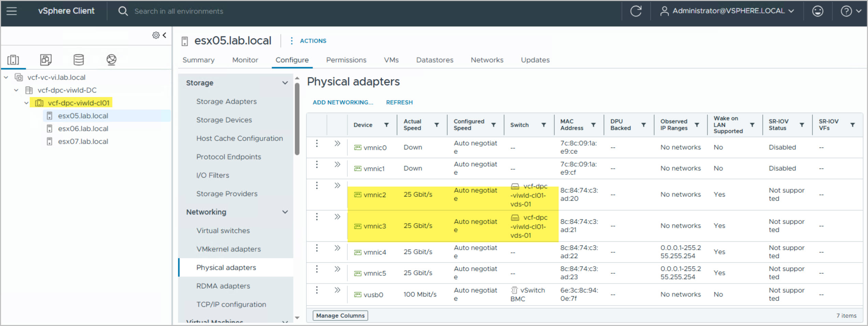Image resolution: width=868 pixels, height=326 pixels.
Task: Open Virtual switches page
Action: 223,231
